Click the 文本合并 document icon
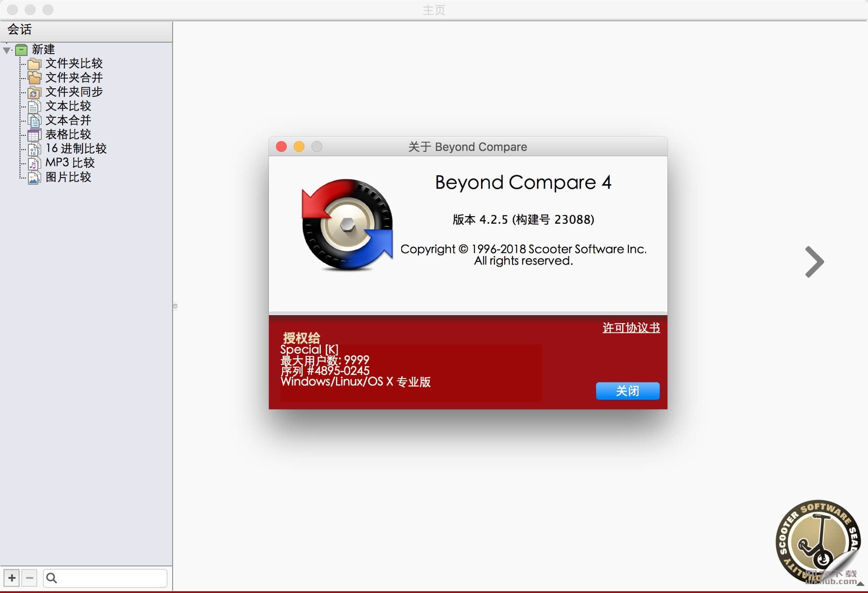This screenshot has height=593, width=868. click(x=35, y=121)
